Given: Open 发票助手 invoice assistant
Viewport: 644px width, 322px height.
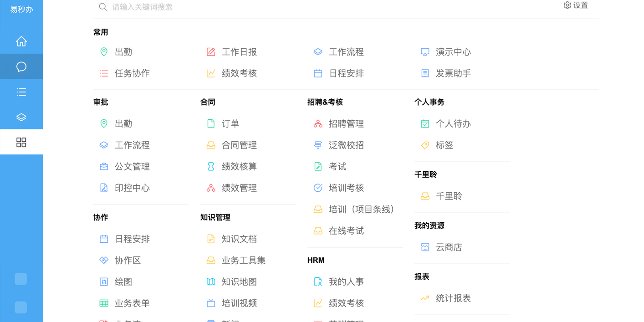Looking at the screenshot, I should 453,73.
